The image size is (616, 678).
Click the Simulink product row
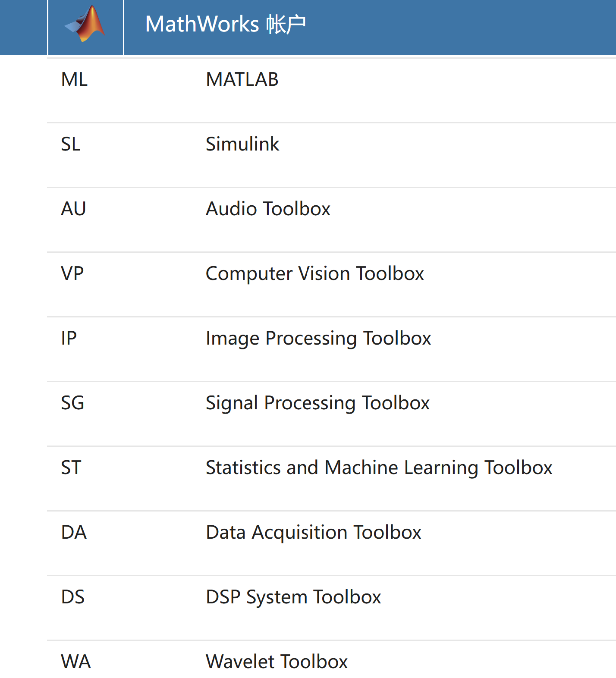242,144
